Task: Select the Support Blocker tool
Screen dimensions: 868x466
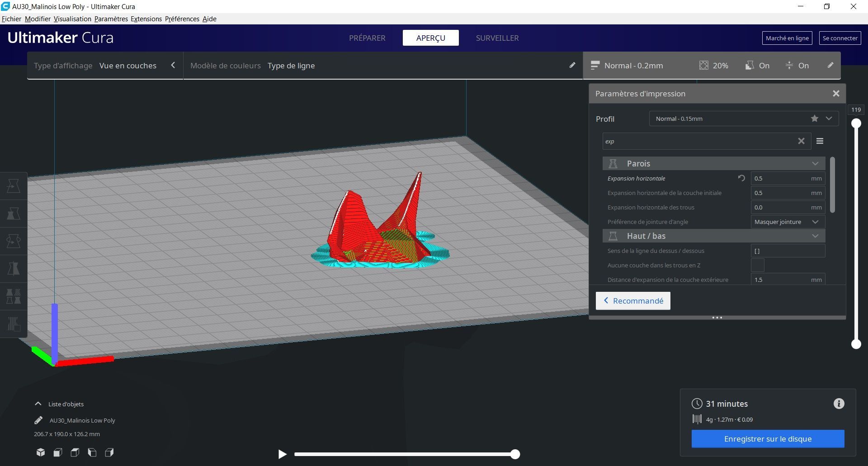Action: pos(14,324)
